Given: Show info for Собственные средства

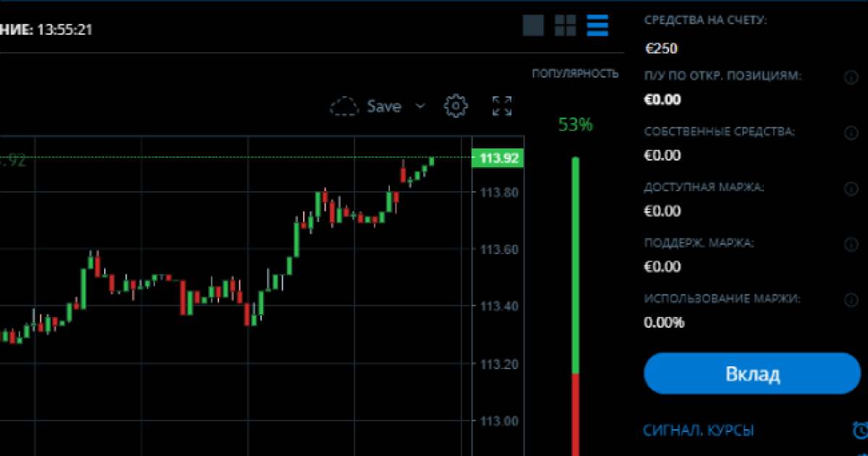Looking at the screenshot, I should click(x=851, y=133).
